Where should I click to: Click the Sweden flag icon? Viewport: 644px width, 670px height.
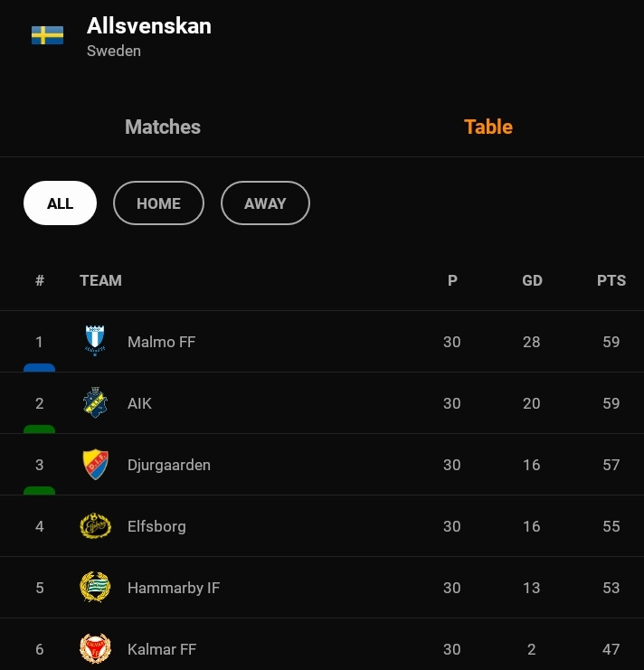pyautogui.click(x=47, y=35)
